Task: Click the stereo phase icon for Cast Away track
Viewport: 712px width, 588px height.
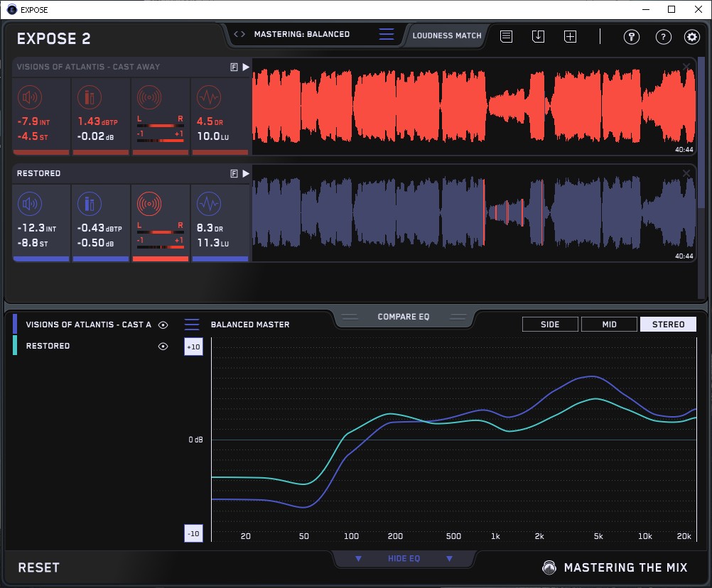Action: click(149, 97)
